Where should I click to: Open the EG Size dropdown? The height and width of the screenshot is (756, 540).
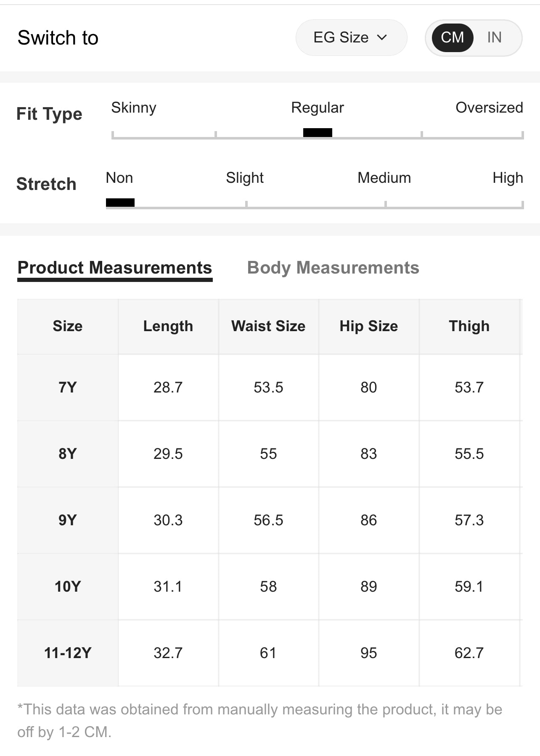tap(350, 37)
